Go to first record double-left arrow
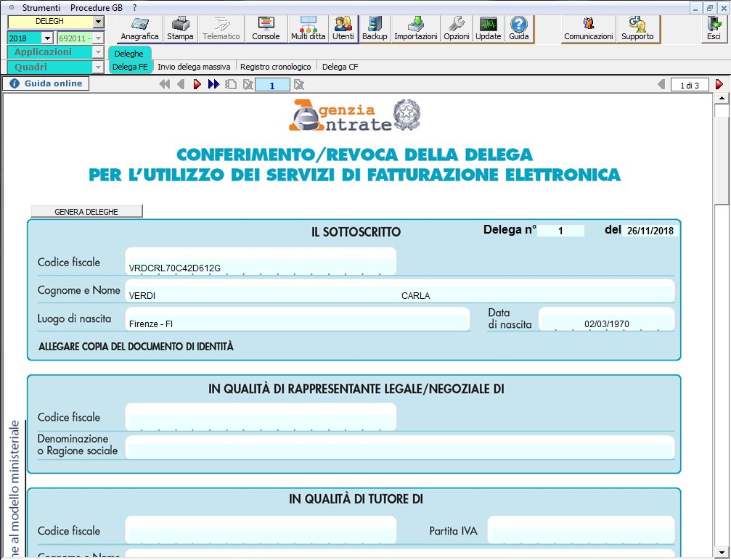The height and width of the screenshot is (560, 731). 164,84
